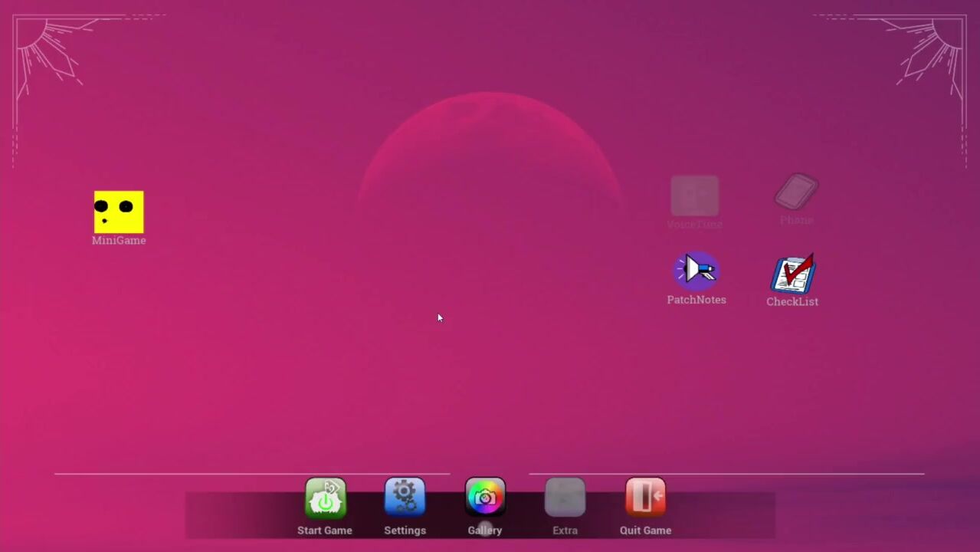Open the blue Settings gear icon
Screen dimensions: 980x552
click(x=405, y=498)
